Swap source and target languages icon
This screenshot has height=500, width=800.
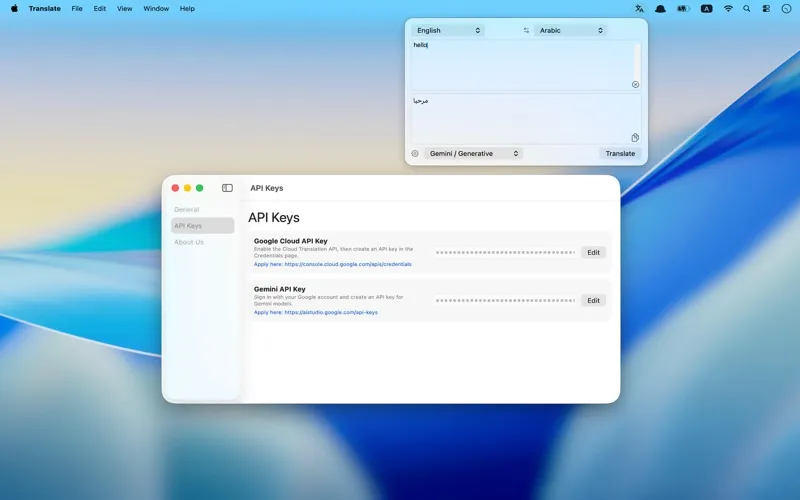(526, 31)
